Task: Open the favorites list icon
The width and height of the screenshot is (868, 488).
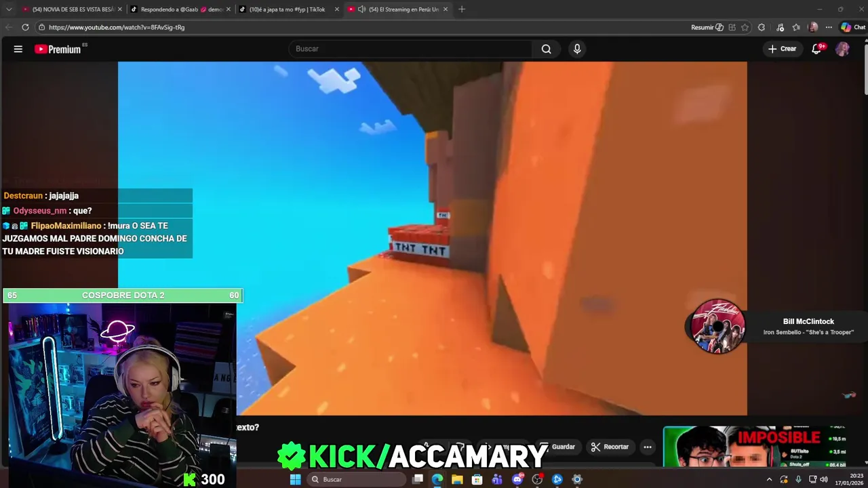Action: 796,27
